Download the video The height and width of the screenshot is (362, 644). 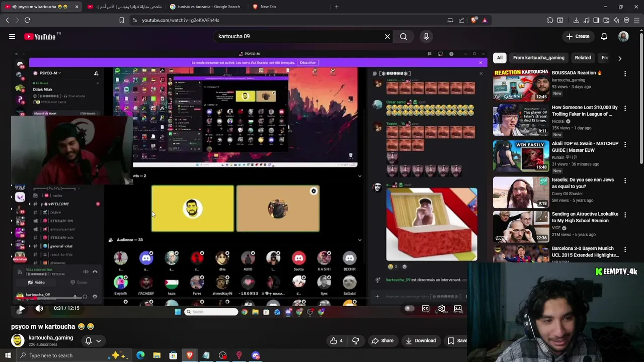(x=421, y=340)
